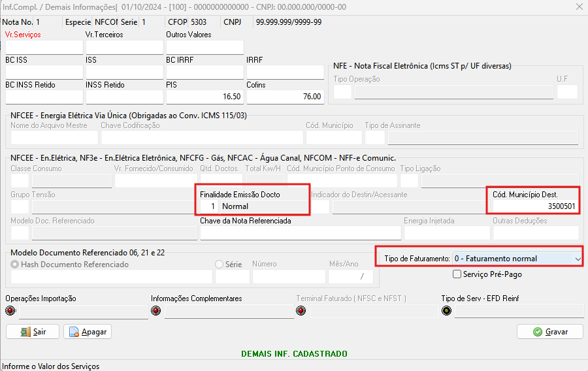The width and height of the screenshot is (588, 371).
Task: Click the dark lookup icon for Tipo de Serv - EFD Reinf
Action: [x=446, y=311]
